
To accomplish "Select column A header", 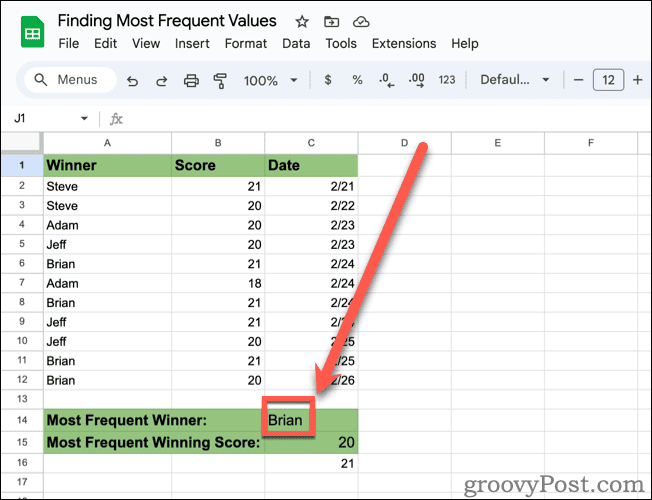I will click(x=107, y=143).
